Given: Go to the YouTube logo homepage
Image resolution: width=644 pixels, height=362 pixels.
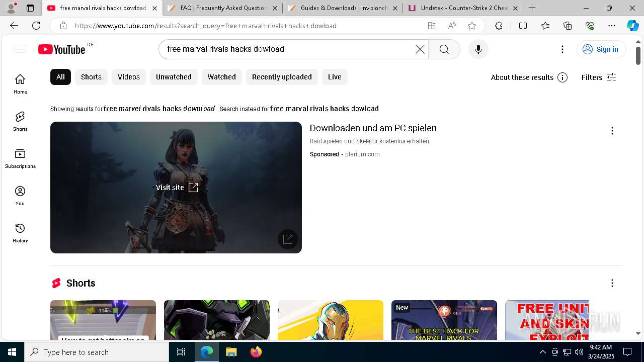Looking at the screenshot, I should click(x=62, y=49).
